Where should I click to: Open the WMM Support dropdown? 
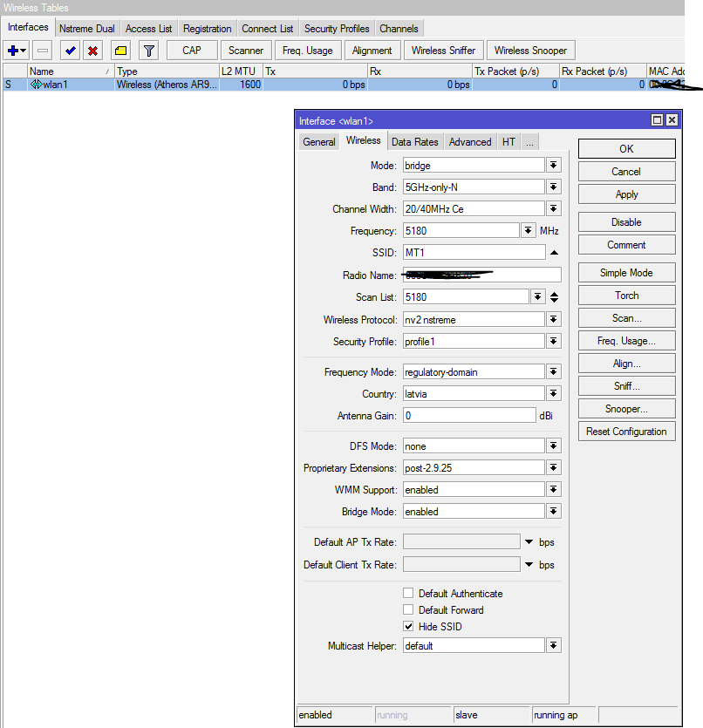(x=554, y=489)
